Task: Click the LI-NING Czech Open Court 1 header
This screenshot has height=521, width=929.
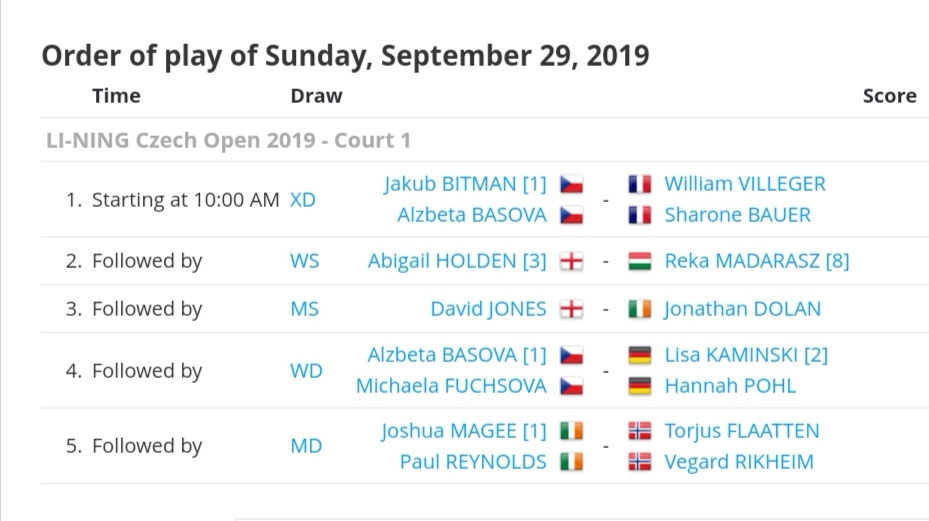Action: (229, 140)
